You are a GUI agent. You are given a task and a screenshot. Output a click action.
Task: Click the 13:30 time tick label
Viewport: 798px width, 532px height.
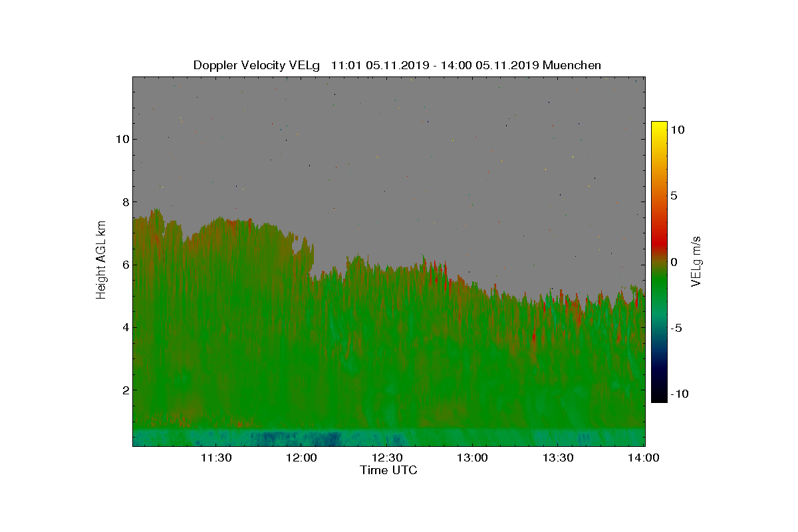[x=559, y=458]
